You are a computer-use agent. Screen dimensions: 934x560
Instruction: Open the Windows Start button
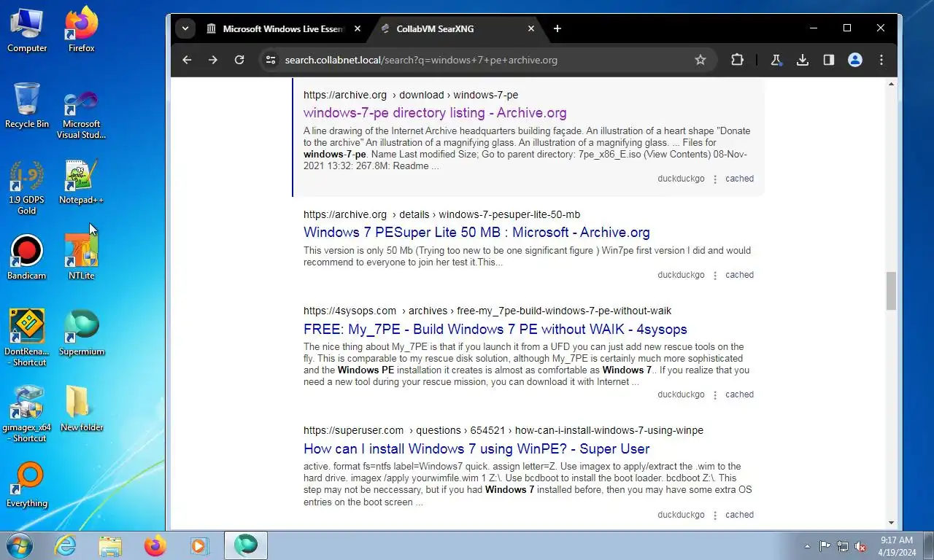coord(19,545)
